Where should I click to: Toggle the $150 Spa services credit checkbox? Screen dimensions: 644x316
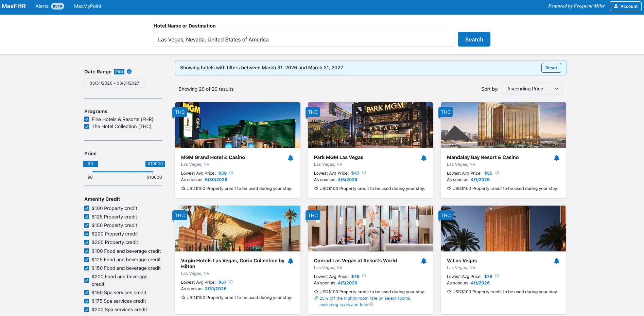[x=87, y=293]
